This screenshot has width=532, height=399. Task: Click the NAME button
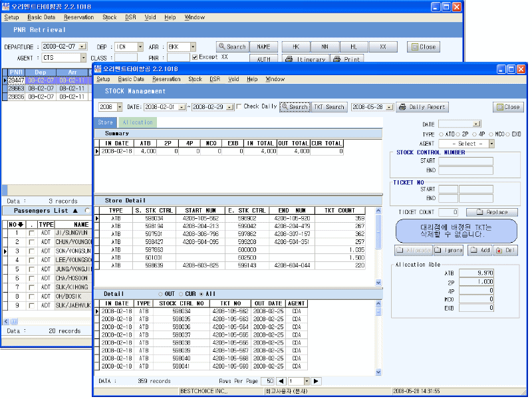263,47
